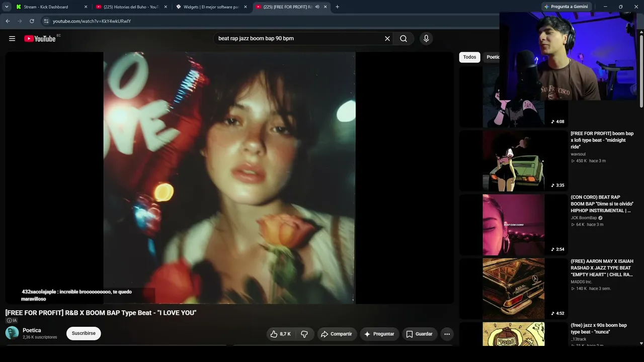The height and width of the screenshot is (362, 644).
Task: Close the Stream - Kick Dashboard tab
Action: (x=86, y=7)
